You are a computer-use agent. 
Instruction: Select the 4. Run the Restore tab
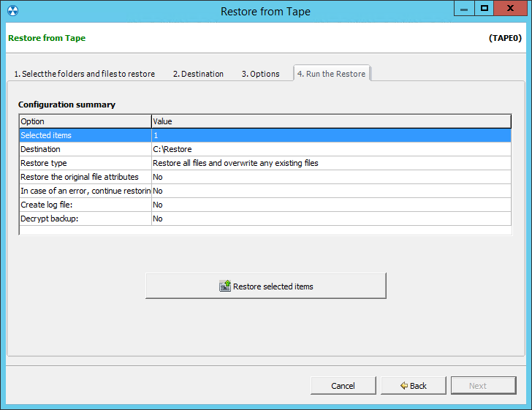(332, 73)
